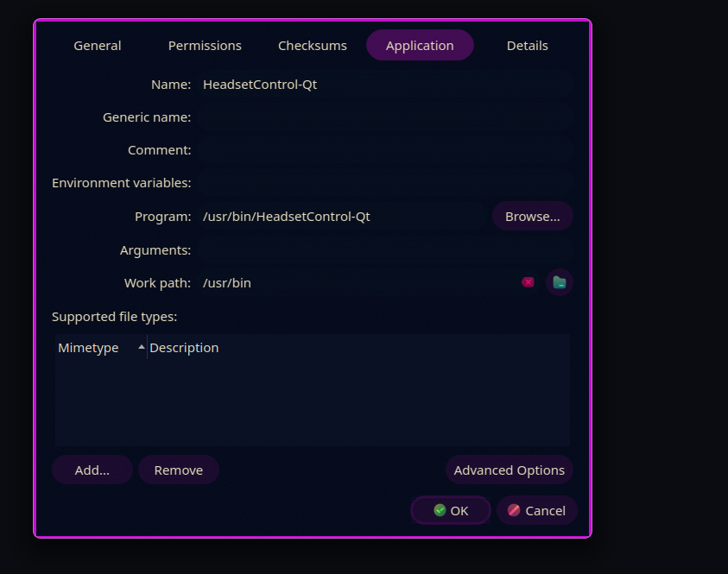
Task: Click into the Generic name field
Action: (386, 117)
